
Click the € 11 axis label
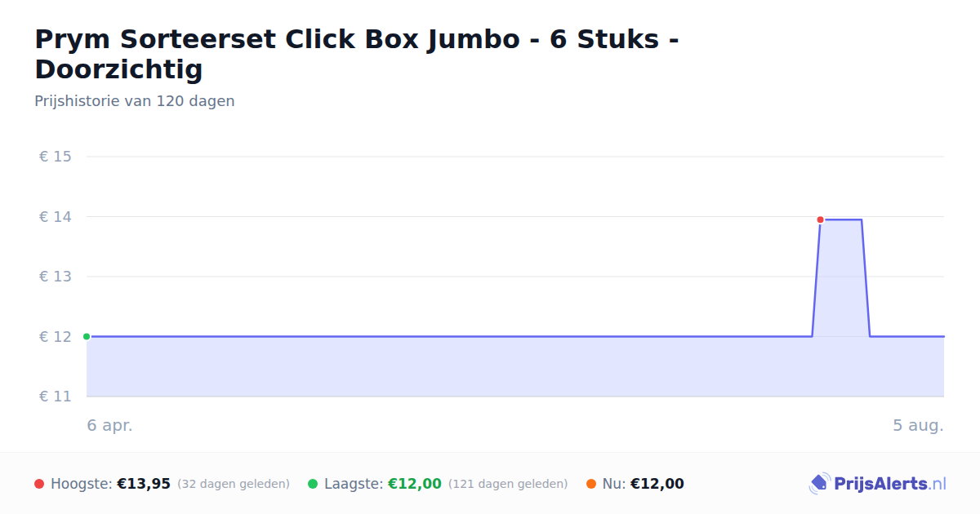55,397
